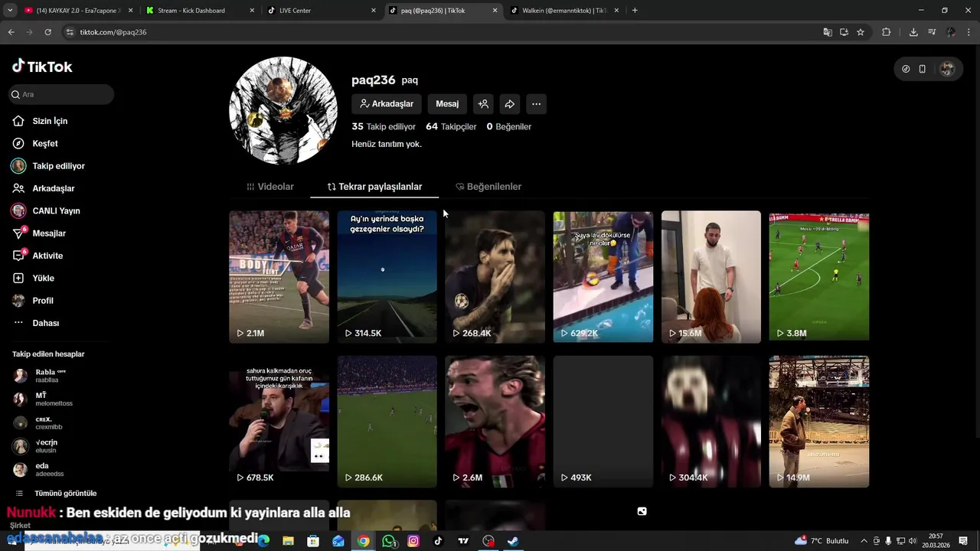Go back in Chrome
Screen dimensions: 980x551
[11, 32]
